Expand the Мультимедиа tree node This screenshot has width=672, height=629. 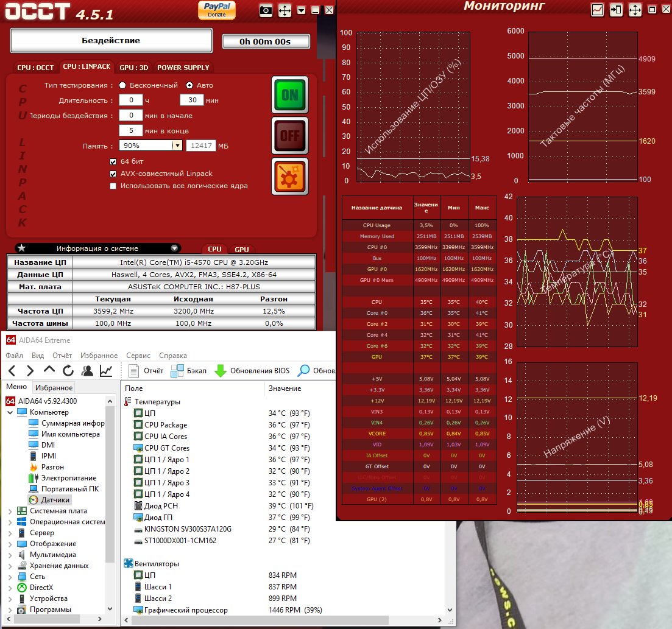coord(10,555)
